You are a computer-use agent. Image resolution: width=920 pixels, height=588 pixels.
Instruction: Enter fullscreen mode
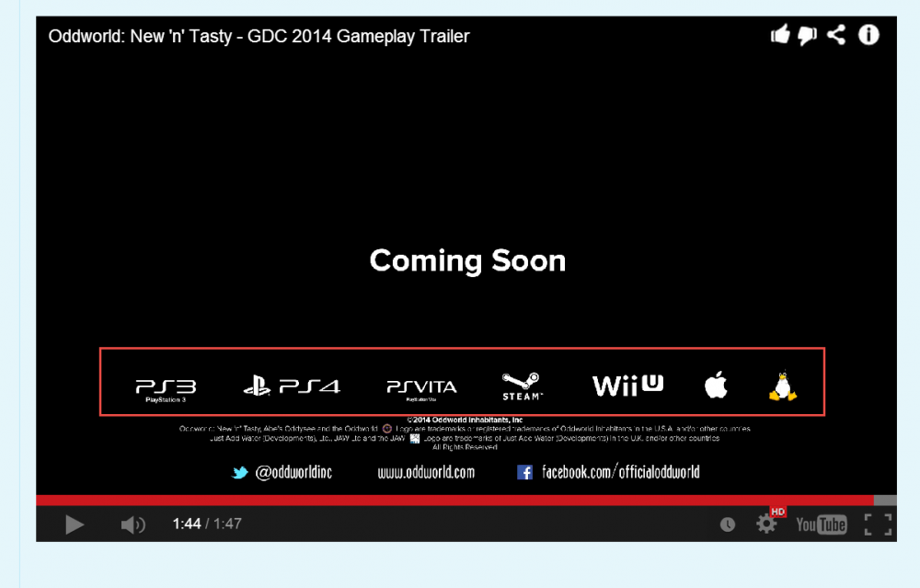click(x=878, y=525)
